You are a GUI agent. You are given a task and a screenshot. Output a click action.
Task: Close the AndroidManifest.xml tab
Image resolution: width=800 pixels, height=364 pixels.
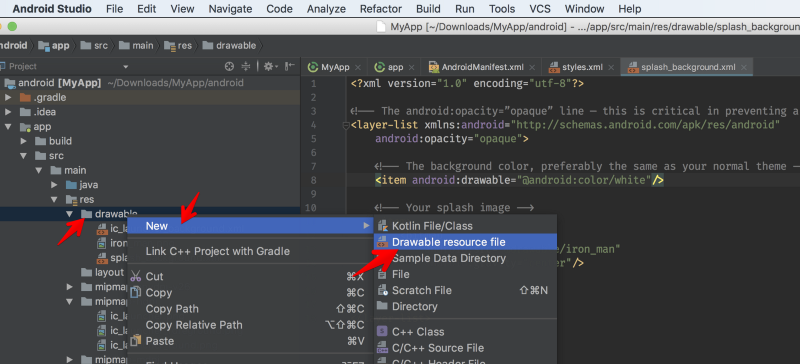(533, 67)
